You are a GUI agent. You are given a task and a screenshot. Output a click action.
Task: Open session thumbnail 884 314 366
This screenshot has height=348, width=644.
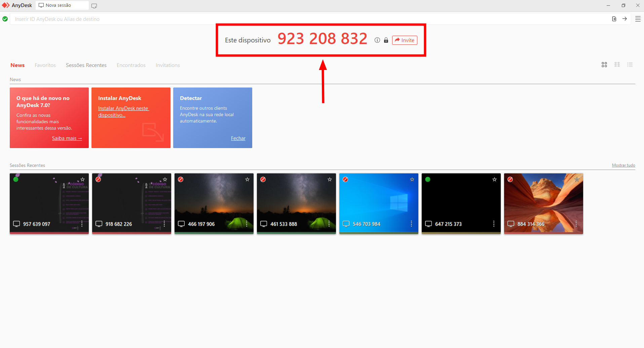543,203
